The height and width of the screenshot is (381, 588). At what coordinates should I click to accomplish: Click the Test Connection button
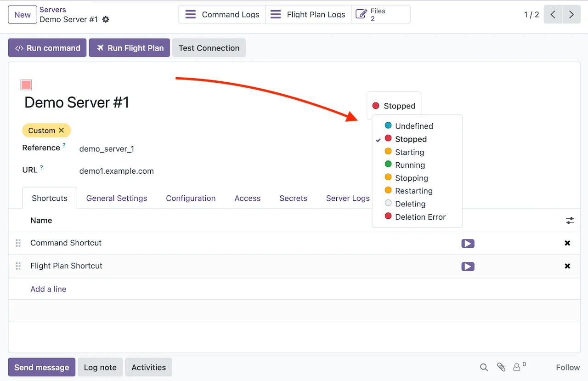[x=209, y=48]
